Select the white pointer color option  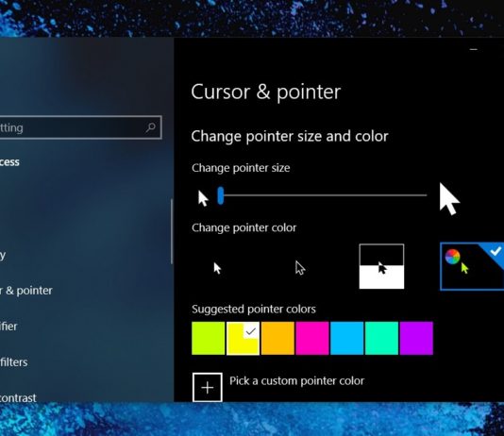pyautogui.click(x=217, y=267)
